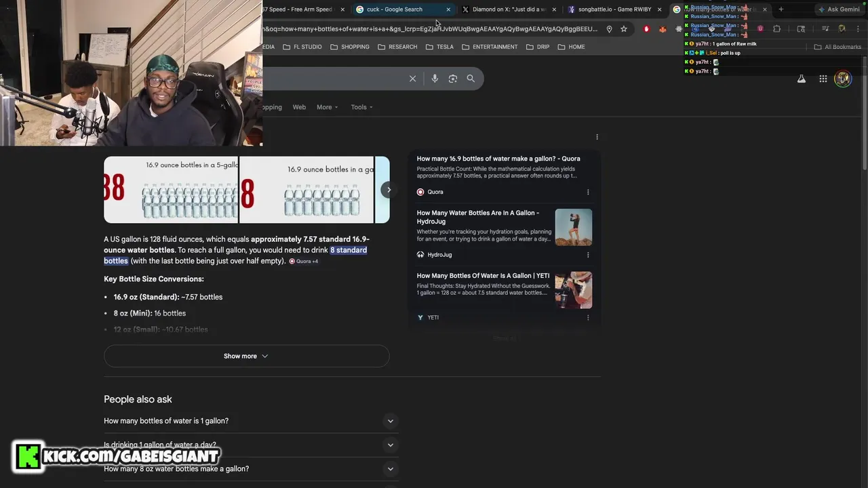Open the FL STUDIO bookmarks folder
This screenshot has width=868, height=488.
[302, 47]
